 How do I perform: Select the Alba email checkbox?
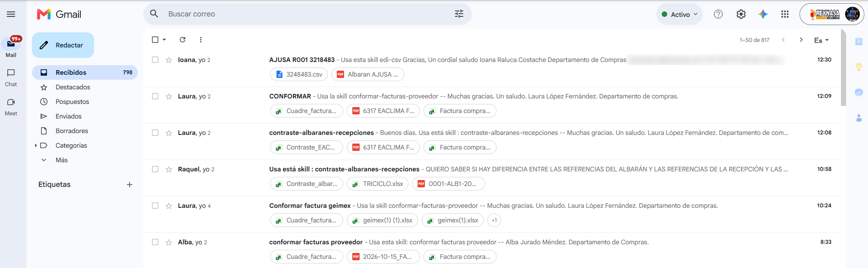[x=155, y=242]
